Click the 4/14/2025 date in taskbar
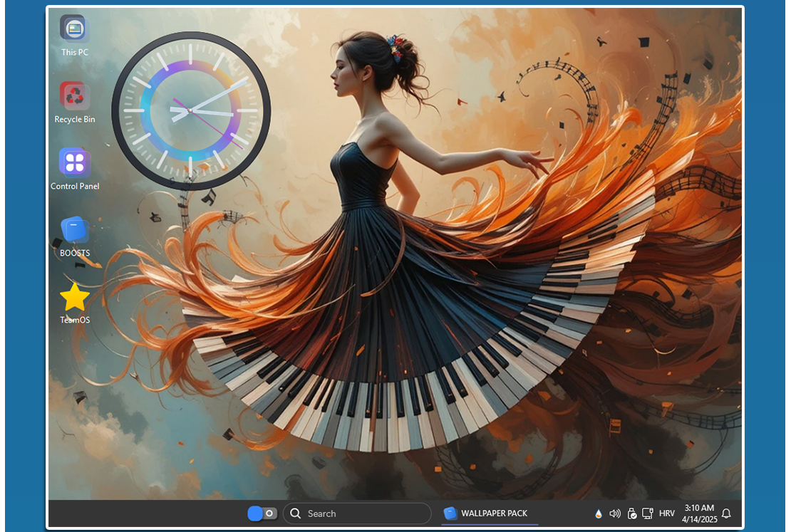This screenshot has height=532, width=791. [x=698, y=519]
